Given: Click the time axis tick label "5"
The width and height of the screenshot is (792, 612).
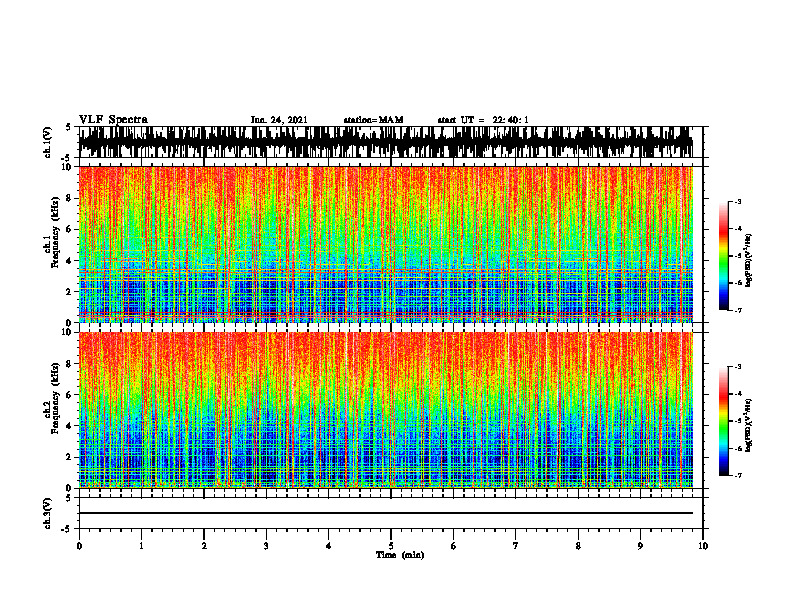Looking at the screenshot, I should [x=391, y=546].
